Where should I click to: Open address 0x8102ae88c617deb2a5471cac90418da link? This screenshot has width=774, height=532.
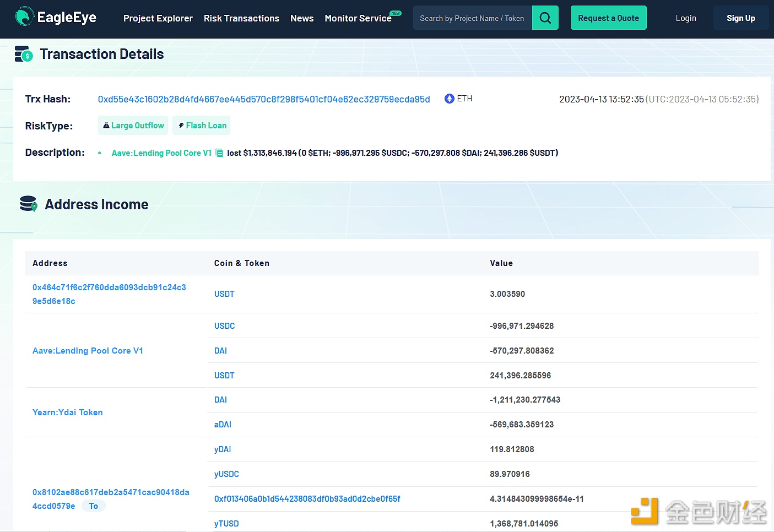111,499
